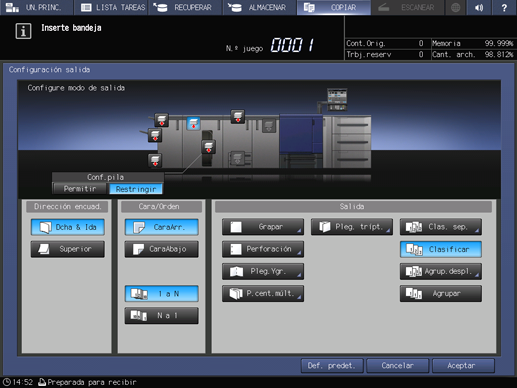
Task: Click Cancelar button
Action: pos(398,366)
